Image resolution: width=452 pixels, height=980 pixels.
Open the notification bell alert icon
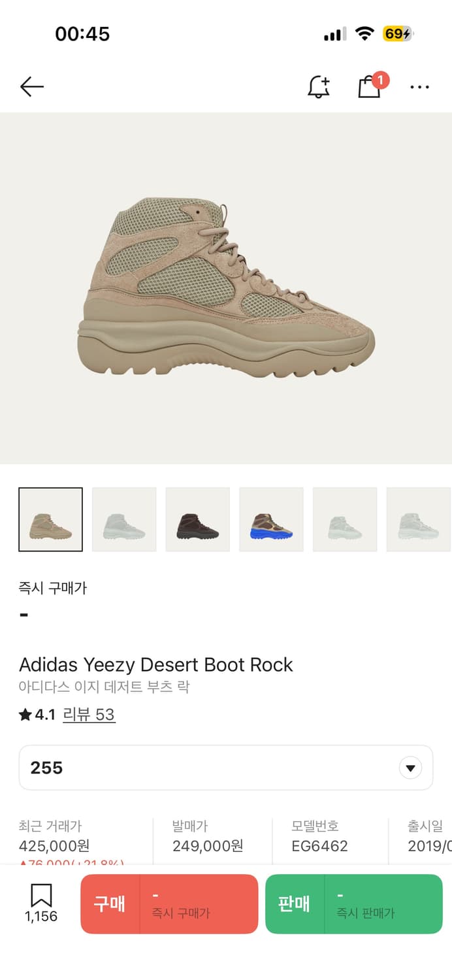[319, 86]
